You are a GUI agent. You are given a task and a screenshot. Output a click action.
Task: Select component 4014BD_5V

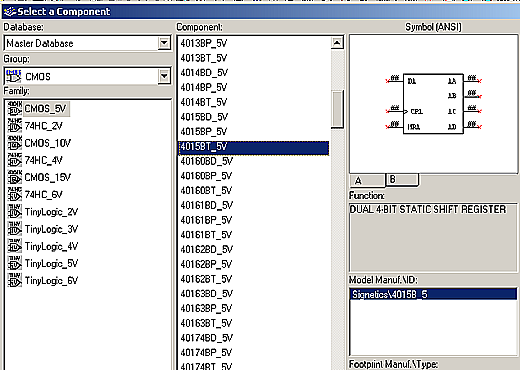point(204,73)
